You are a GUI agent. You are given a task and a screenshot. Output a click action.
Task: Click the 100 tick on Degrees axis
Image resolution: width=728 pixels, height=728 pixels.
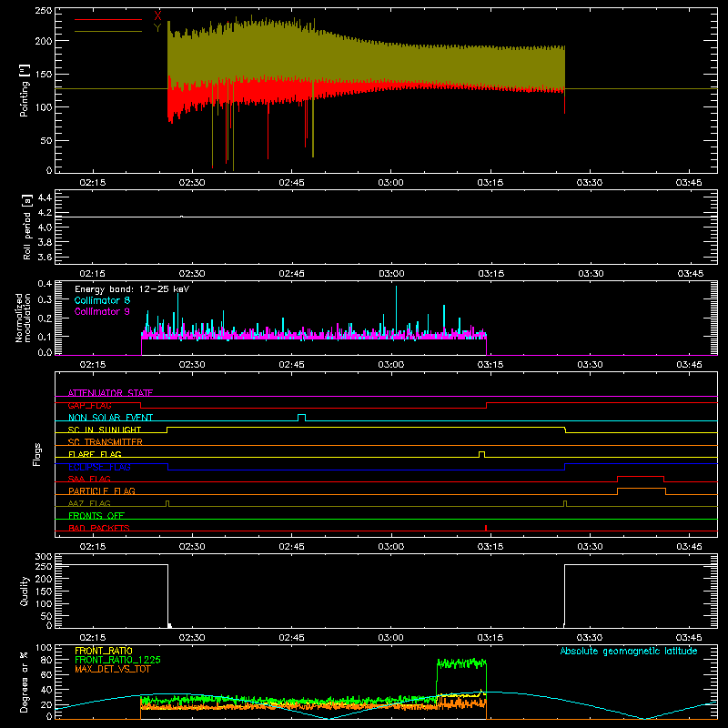click(43, 648)
